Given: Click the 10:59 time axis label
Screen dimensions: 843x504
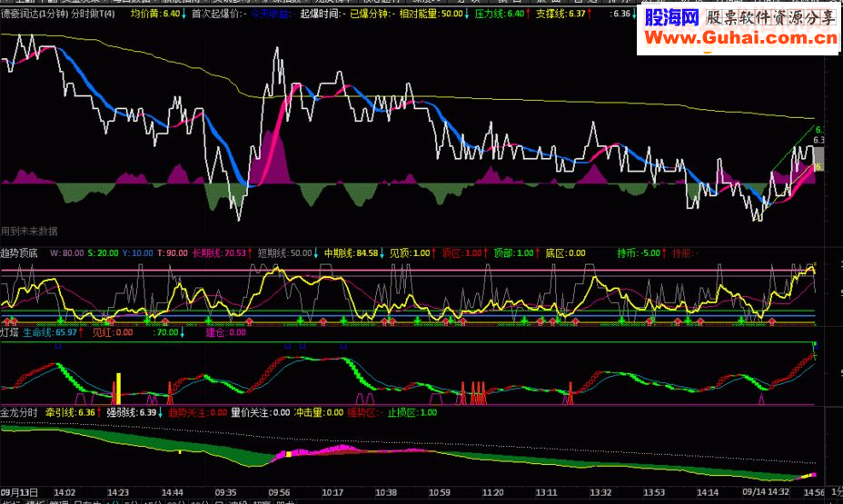Looking at the screenshot, I should [x=440, y=492].
